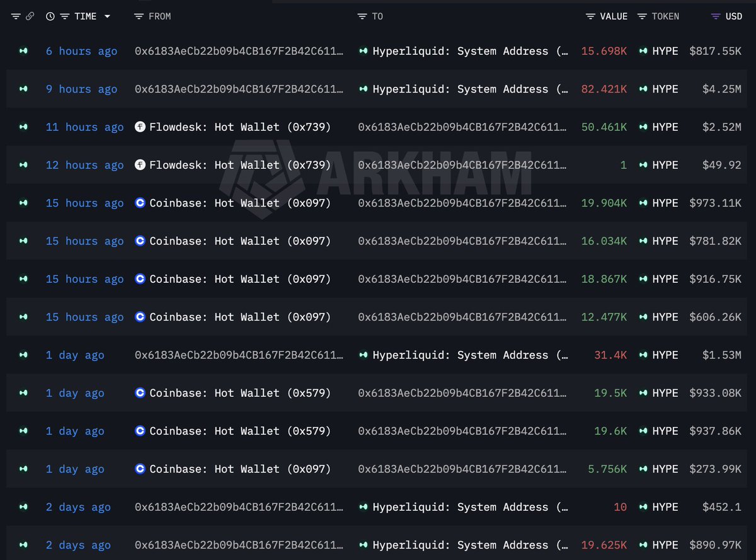This screenshot has height=560, width=756.
Task: Open the '11 hours ago' transaction link
Action: (x=84, y=127)
